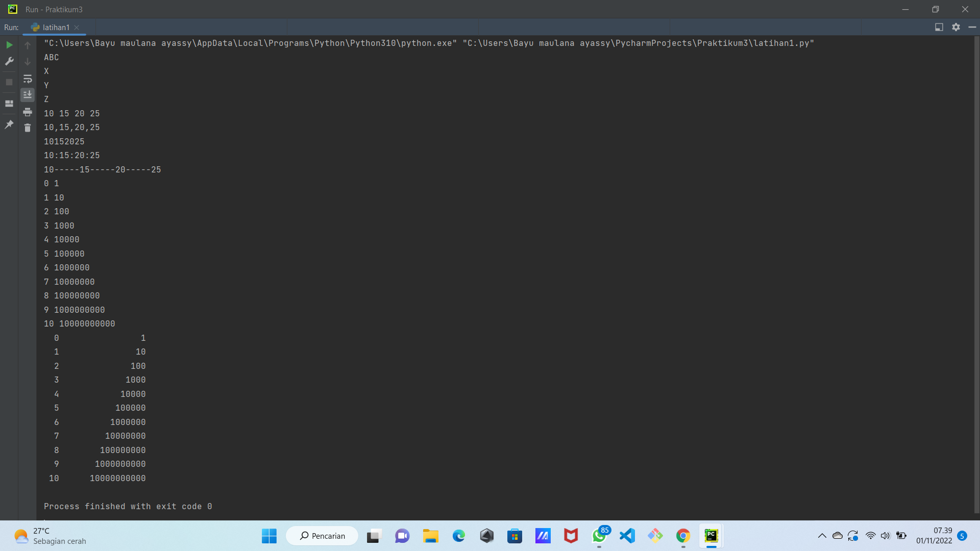The image size is (980, 551).
Task: Hide the Run tool window
Action: pyautogui.click(x=972, y=27)
